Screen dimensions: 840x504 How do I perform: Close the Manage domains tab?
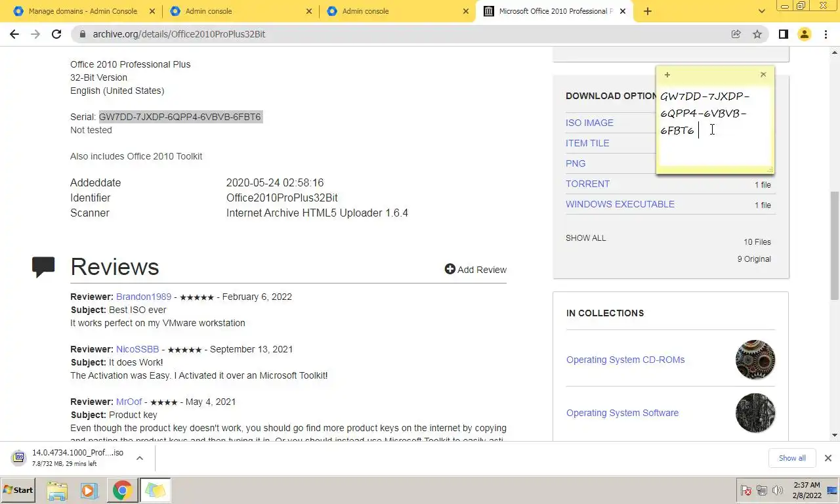click(153, 11)
